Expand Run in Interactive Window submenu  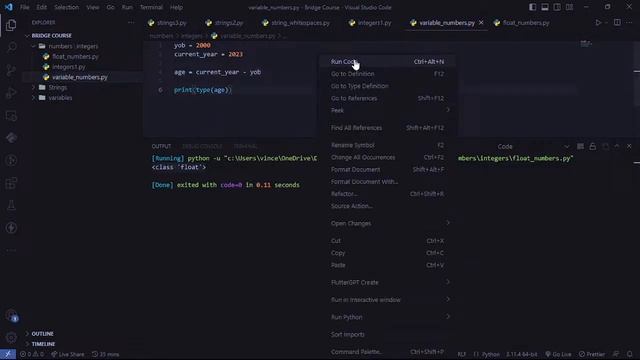pos(387,300)
